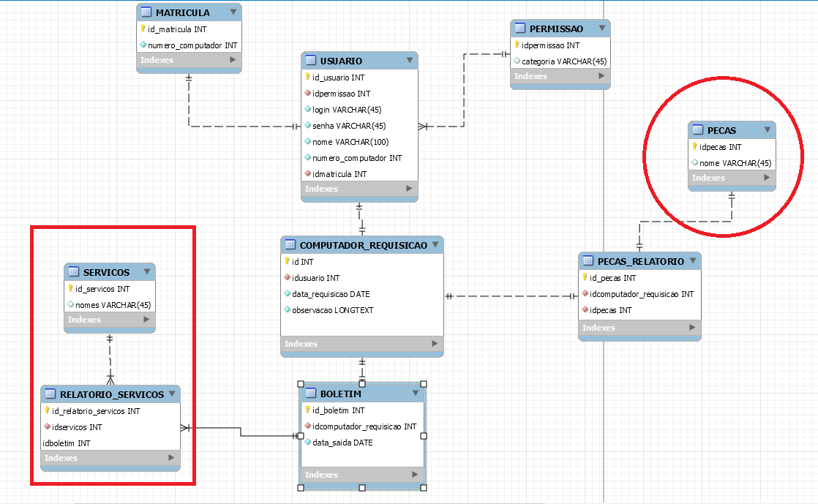Click the primary key icon of id_usuario
818x504 pixels.
308,78
